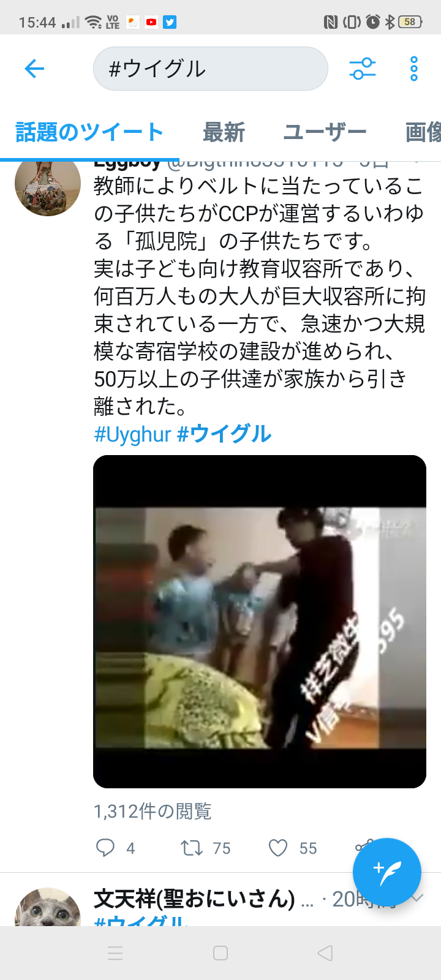Switch to the 最新 tab
The height and width of the screenshot is (980, 441).
pyautogui.click(x=224, y=132)
